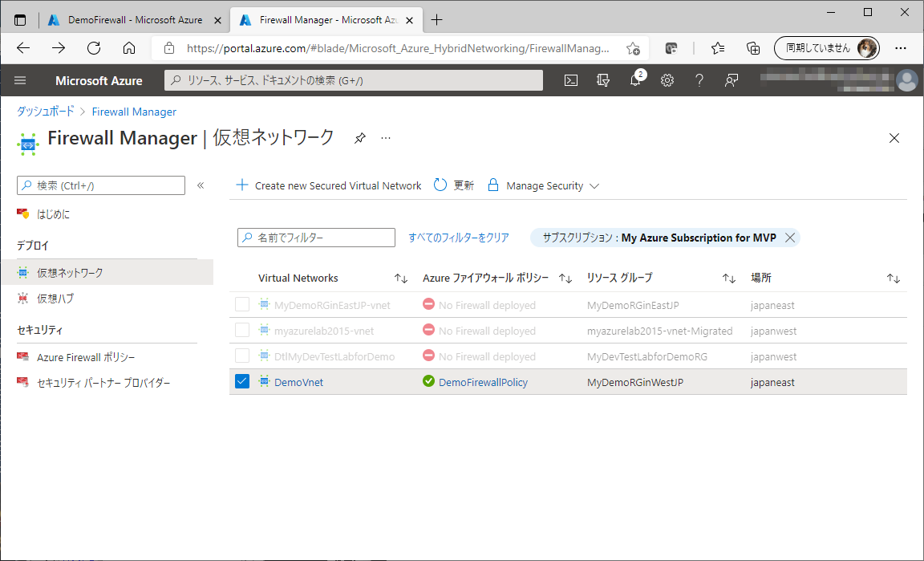The height and width of the screenshot is (561, 924).
Task: Open browser settings and more menu
Action: 901,48
